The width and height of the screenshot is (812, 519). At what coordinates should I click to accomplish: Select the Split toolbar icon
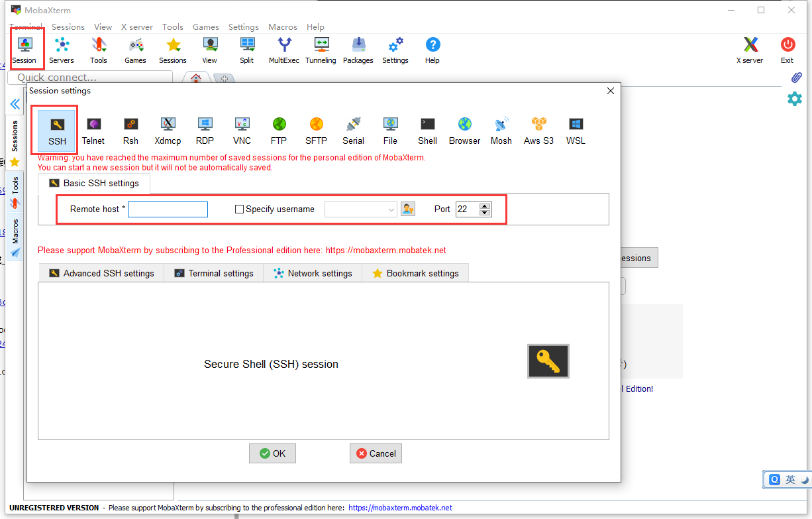[247, 50]
